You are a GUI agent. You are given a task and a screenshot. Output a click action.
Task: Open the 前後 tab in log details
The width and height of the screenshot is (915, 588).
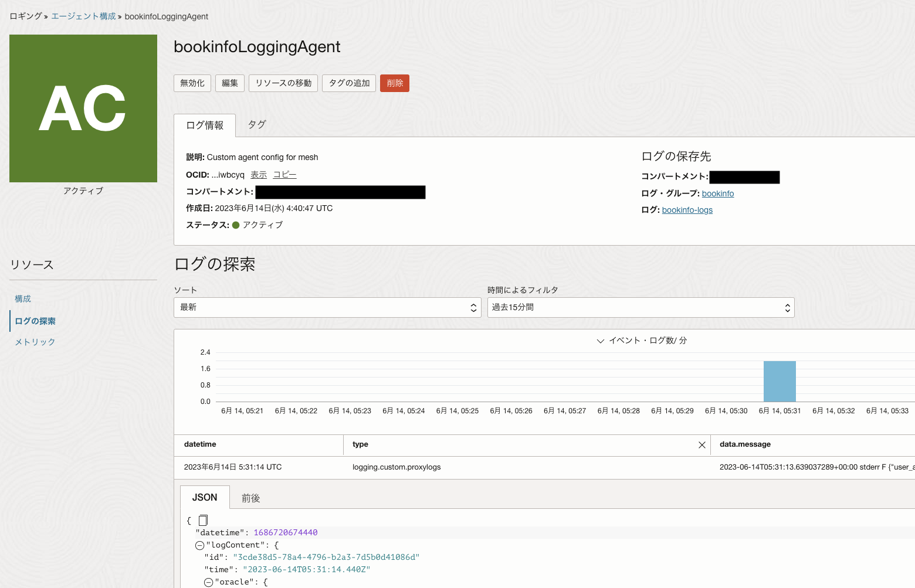pos(251,497)
